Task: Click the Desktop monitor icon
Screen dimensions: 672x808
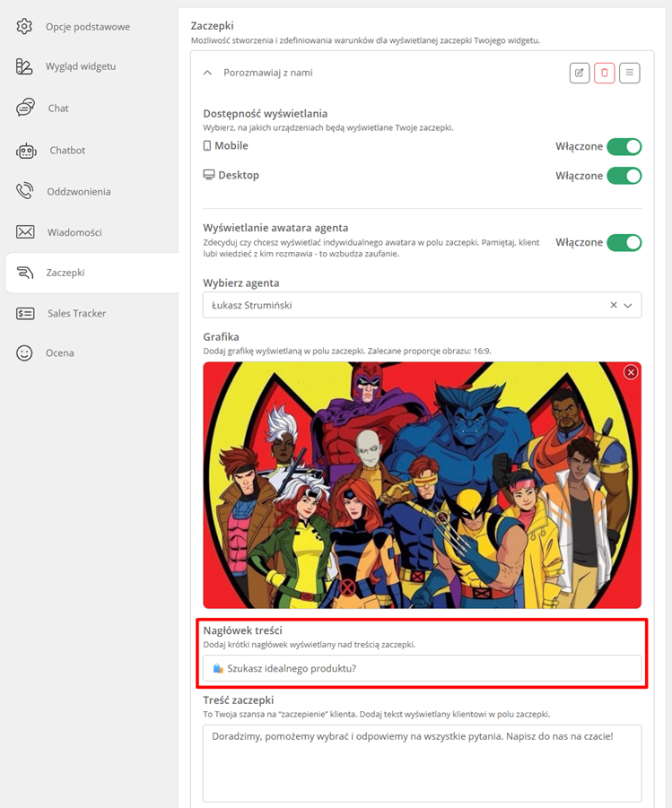Action: tap(209, 175)
